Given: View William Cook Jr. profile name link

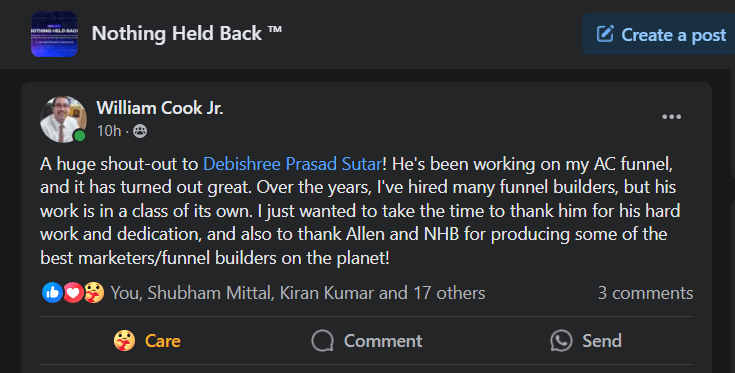Looking at the screenshot, I should coord(160,108).
